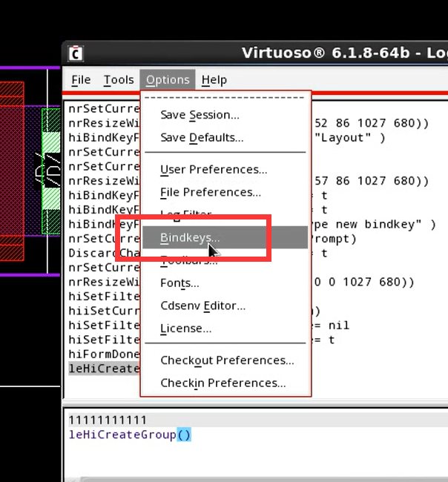Launch Cdsenv Editor... from menu
Image resolution: width=448 pixels, height=482 pixels.
[203, 306]
